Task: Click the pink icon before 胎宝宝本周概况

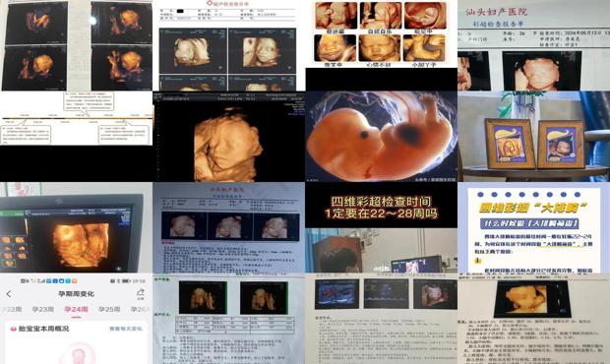Action: pyautogui.click(x=13, y=329)
